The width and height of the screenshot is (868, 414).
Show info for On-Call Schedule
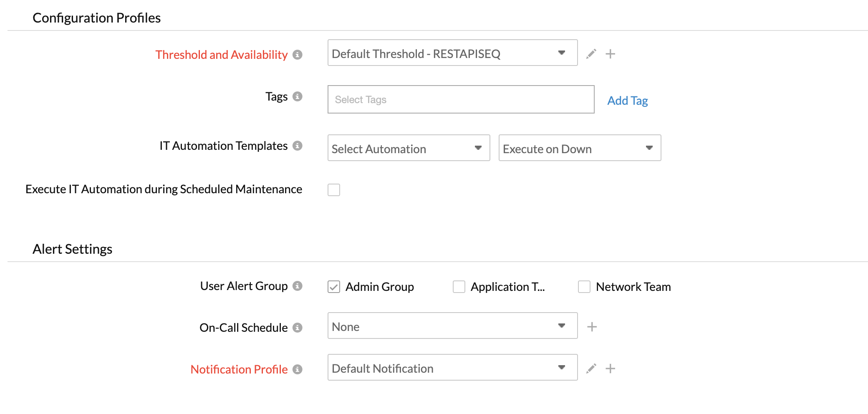[297, 328]
